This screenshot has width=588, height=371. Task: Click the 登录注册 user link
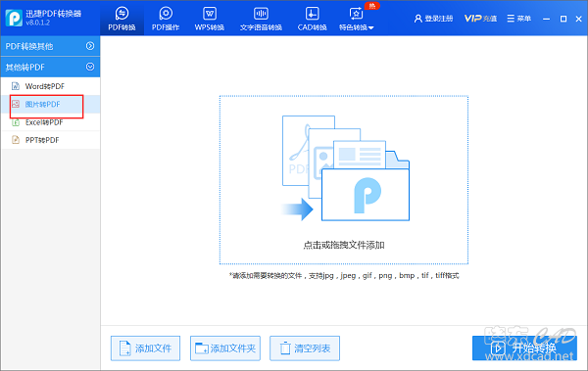433,19
